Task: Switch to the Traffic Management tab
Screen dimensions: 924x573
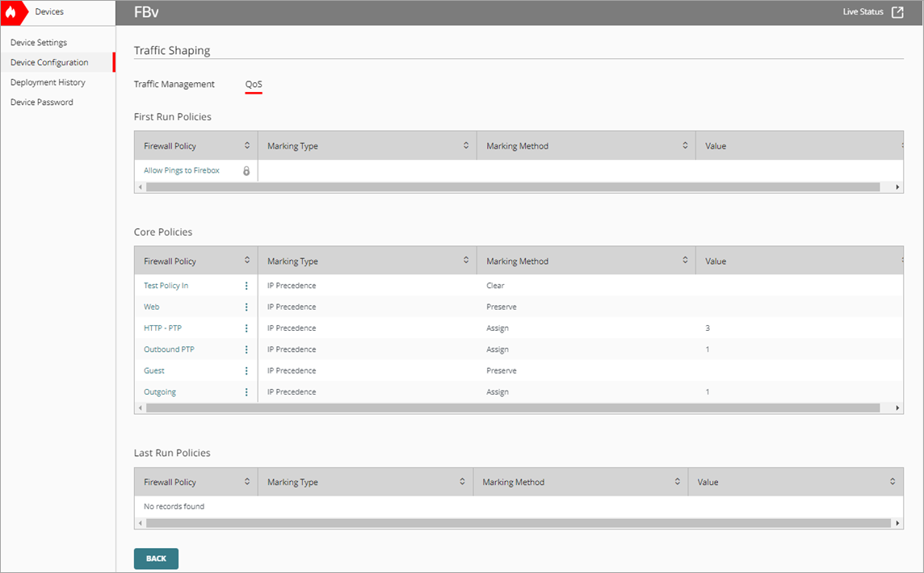Action: [174, 84]
